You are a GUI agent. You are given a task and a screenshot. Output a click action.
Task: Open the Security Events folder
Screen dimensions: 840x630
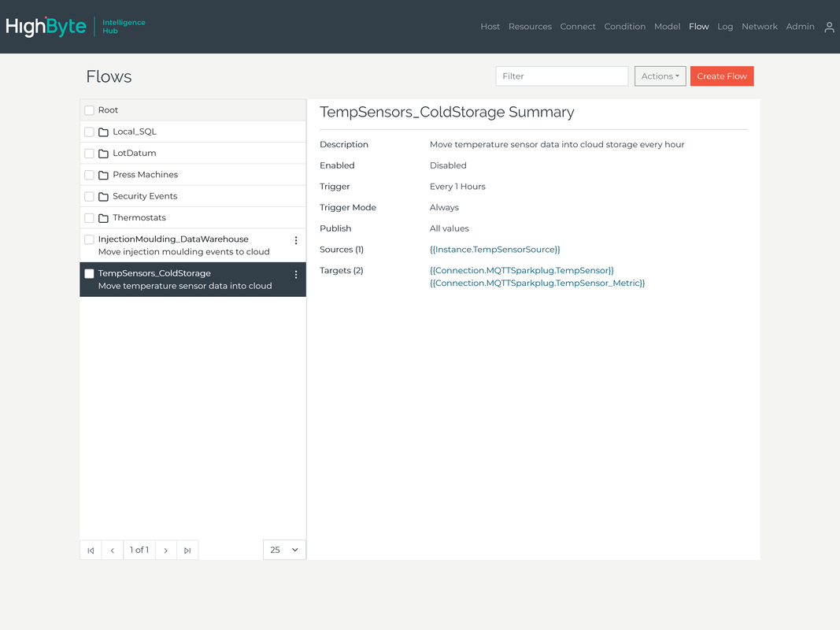click(103, 195)
